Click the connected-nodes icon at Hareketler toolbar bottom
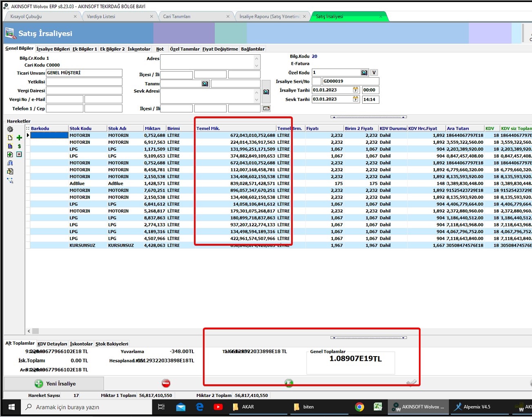532x417 pixels. (10, 180)
